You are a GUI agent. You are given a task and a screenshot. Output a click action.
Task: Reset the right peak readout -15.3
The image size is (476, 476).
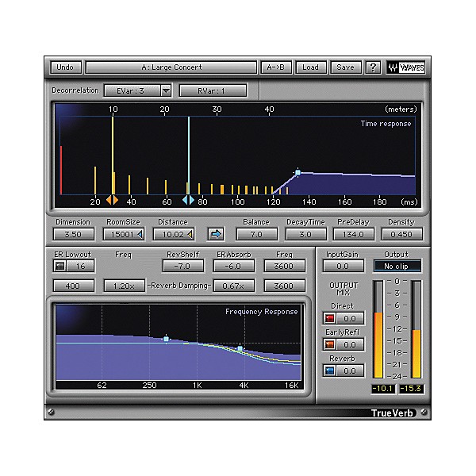coord(411,388)
